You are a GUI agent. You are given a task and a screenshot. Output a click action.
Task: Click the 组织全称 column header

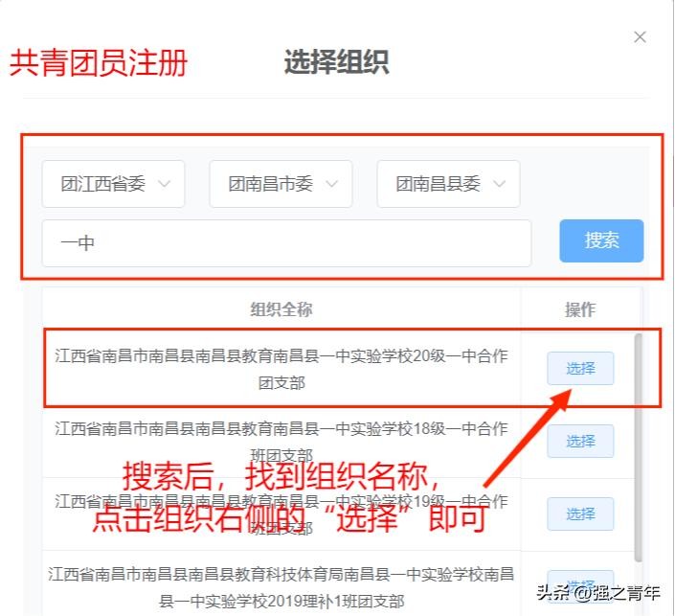click(281, 309)
